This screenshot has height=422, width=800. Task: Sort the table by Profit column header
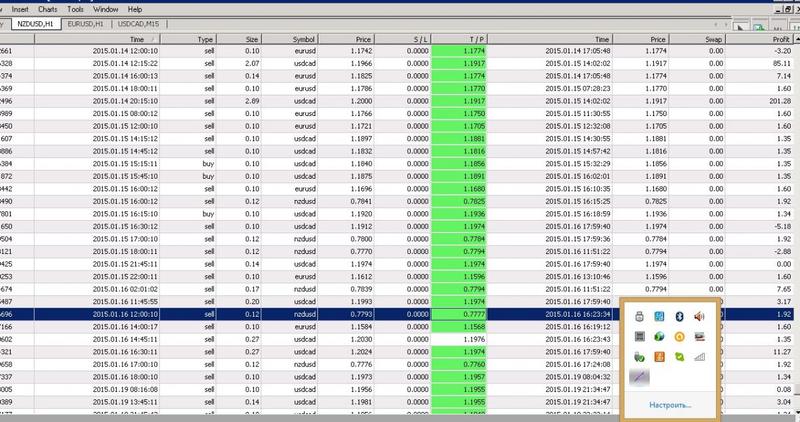pyautogui.click(x=769, y=38)
